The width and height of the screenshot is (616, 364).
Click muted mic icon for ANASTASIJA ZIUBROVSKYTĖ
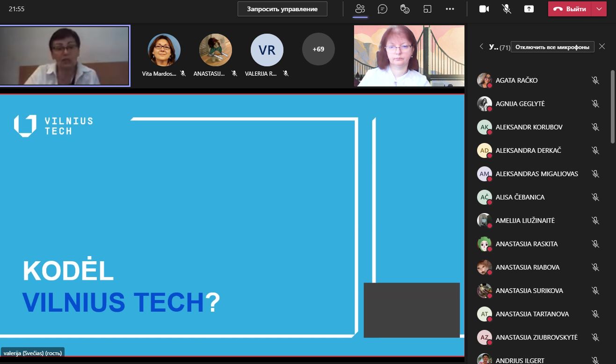595,337
